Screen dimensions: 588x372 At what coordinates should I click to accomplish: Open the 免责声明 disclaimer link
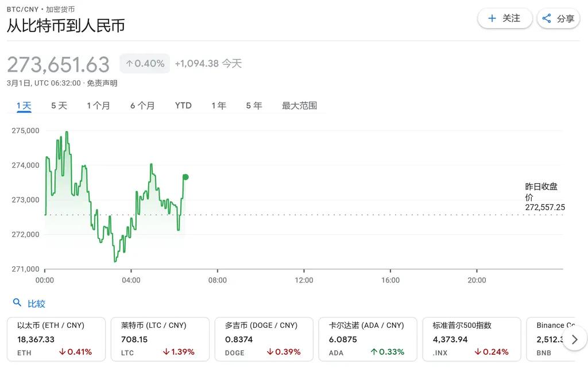point(102,83)
